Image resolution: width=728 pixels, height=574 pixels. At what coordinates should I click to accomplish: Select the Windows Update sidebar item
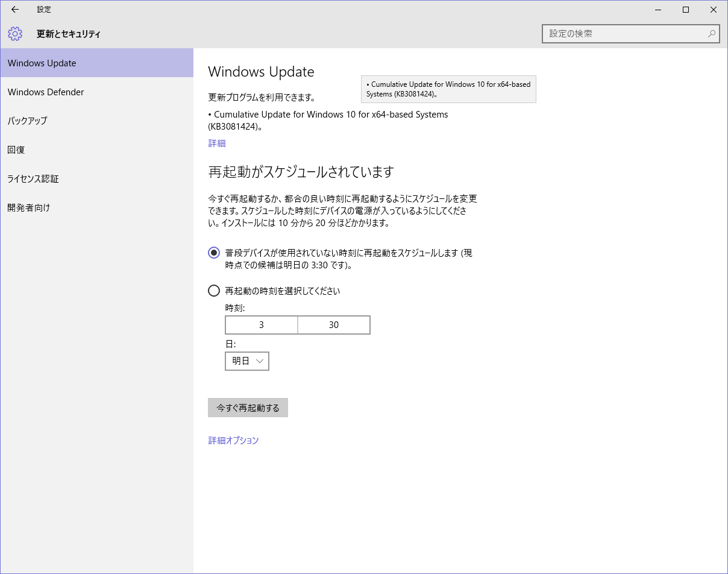click(96, 63)
